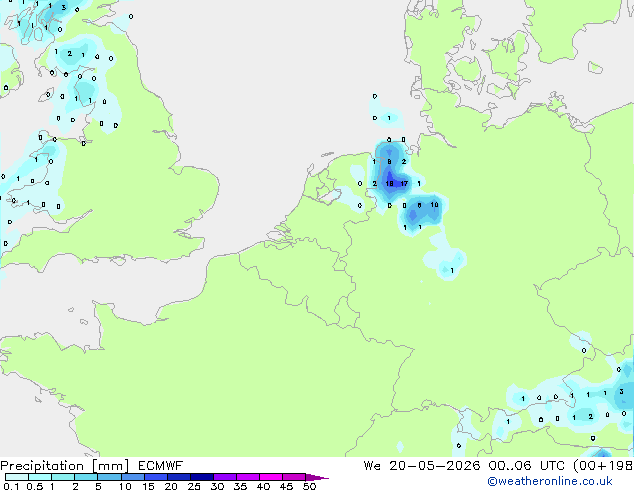The height and width of the screenshot is (490, 634).
Task: Click the purple arrow at legend end
Action: 317,477
